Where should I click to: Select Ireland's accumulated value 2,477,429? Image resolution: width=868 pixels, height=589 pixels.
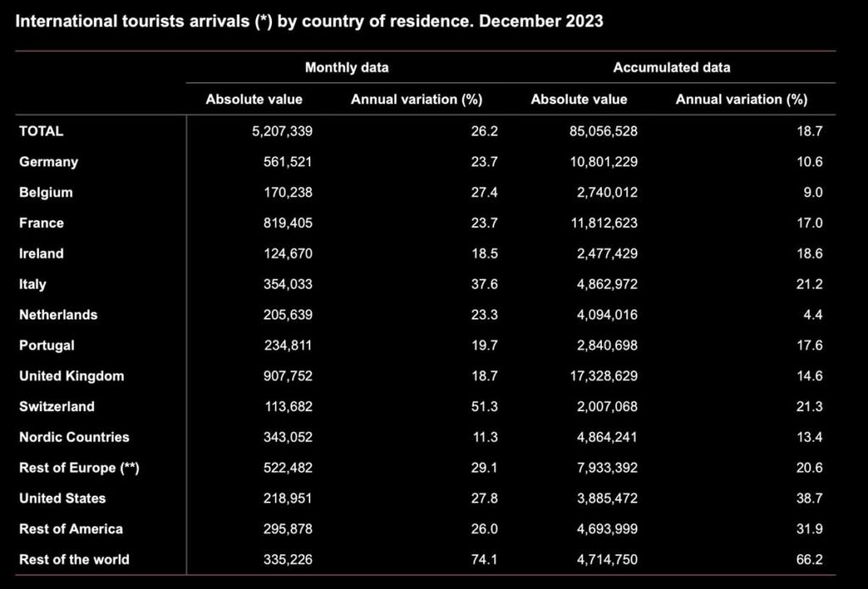pyautogui.click(x=607, y=253)
